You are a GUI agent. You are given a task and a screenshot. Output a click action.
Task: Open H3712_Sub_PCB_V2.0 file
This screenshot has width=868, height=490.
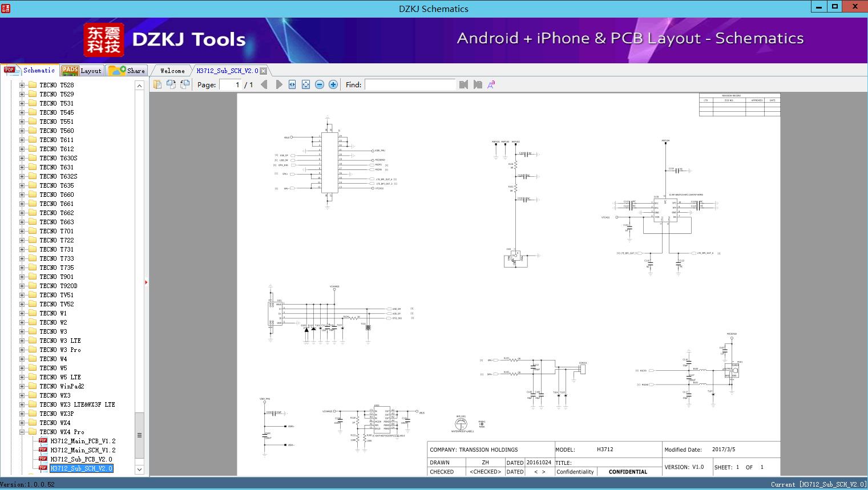81,459
